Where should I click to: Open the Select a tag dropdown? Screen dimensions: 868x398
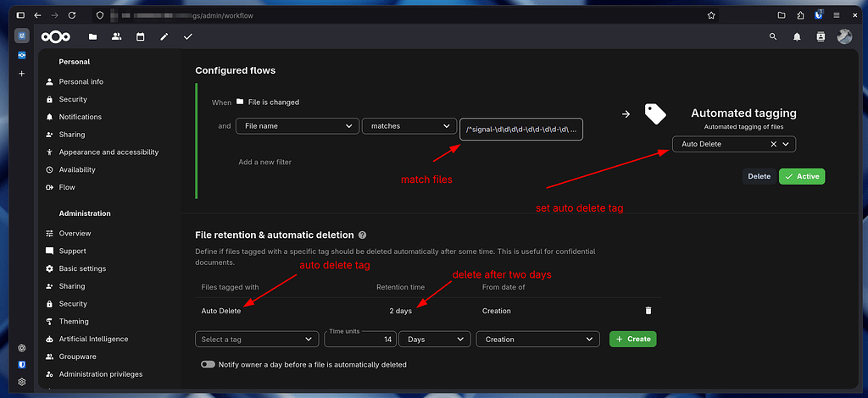[257, 339]
